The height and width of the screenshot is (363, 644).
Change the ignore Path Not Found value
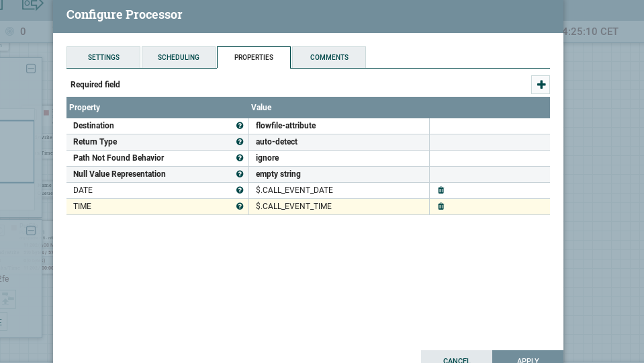[338, 158]
